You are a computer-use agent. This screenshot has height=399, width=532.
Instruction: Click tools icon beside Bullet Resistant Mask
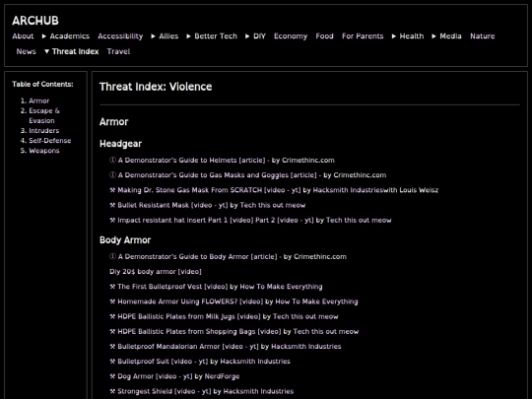click(x=112, y=205)
